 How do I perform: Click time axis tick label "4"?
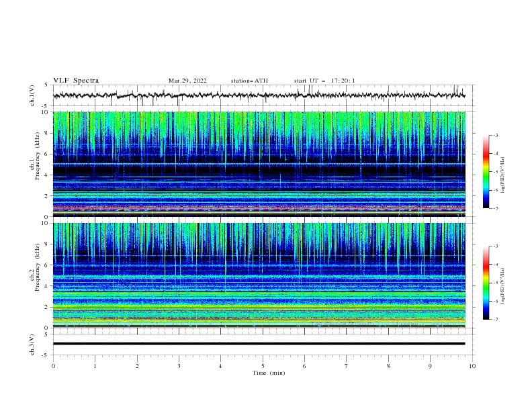click(x=220, y=366)
